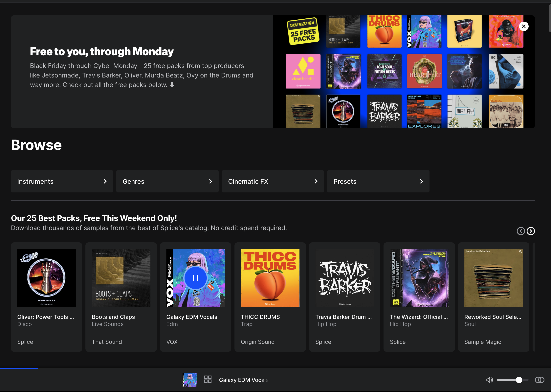The width and height of the screenshot is (551, 392).
Task: Click Reworked Soul Selections cover in banner
Action: (303, 111)
